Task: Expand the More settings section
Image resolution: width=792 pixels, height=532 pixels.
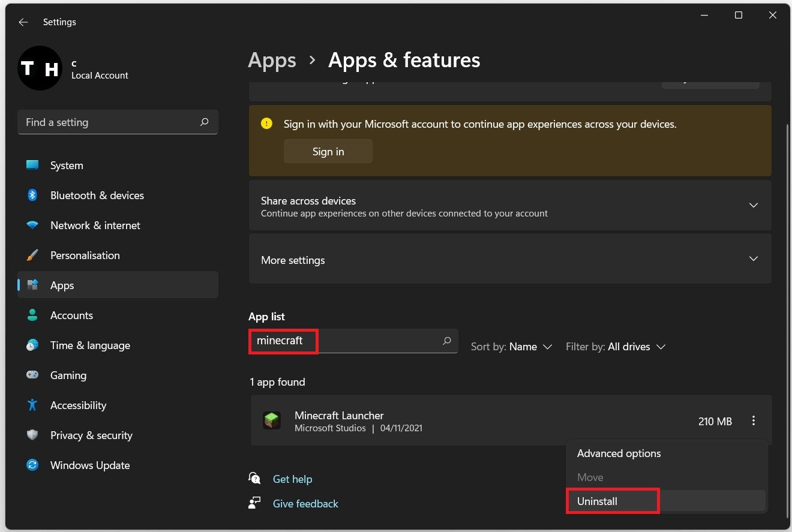Action: [x=754, y=259]
